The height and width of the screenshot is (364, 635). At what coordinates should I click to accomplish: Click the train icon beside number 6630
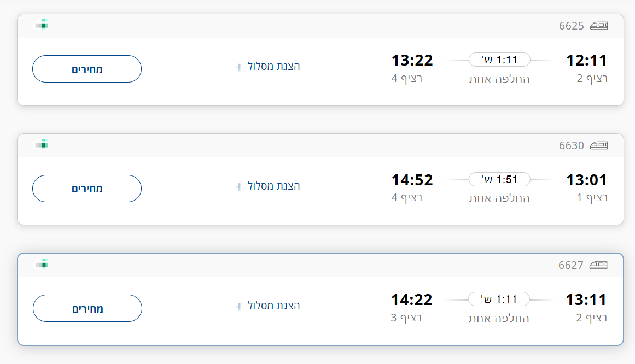pos(599,145)
